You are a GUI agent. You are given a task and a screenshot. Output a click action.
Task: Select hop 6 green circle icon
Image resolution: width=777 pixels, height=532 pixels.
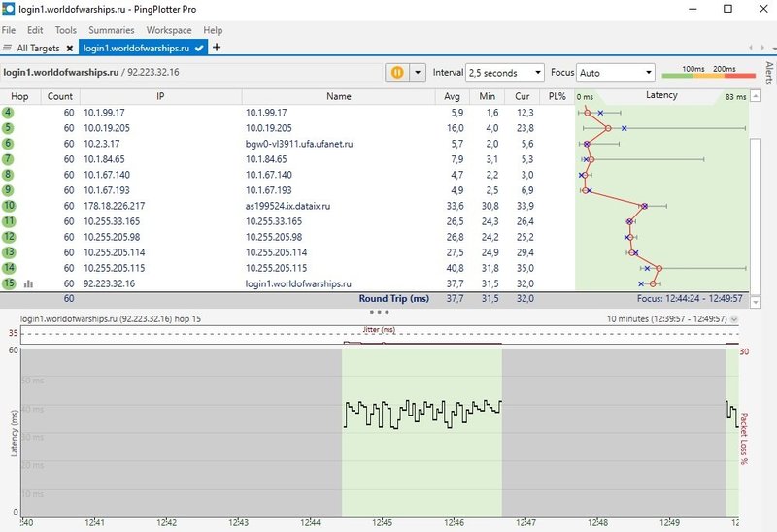pos(8,144)
